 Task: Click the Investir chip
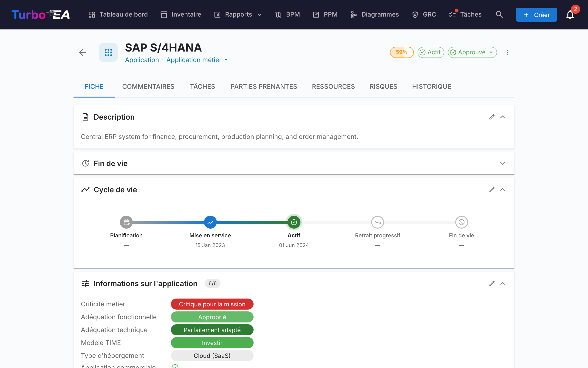[212, 343]
